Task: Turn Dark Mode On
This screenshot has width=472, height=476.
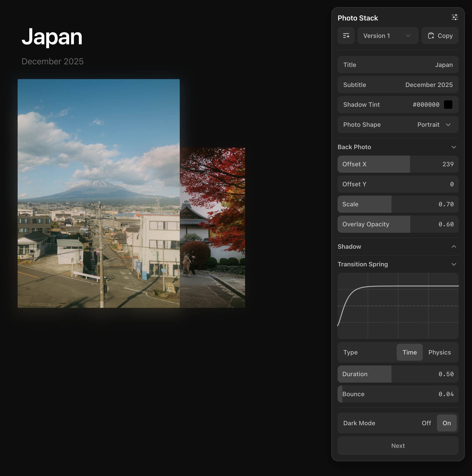Action: click(446, 423)
